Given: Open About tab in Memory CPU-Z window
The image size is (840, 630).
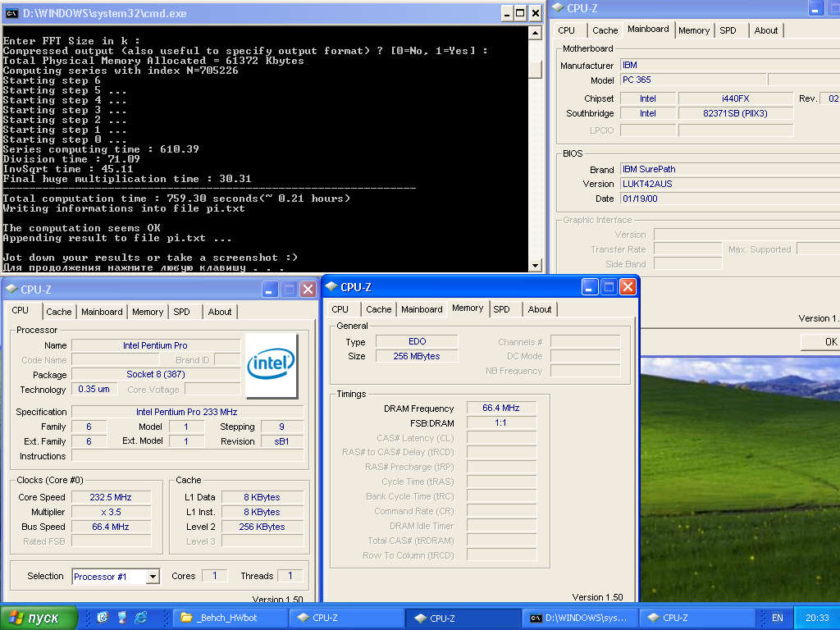Looking at the screenshot, I should tap(539, 309).
